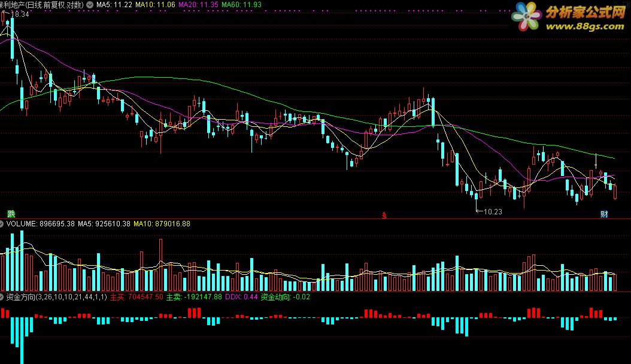Click the VOLUME: 896695.38 value
Image resolution: width=631 pixels, height=364 pixels.
coord(41,224)
